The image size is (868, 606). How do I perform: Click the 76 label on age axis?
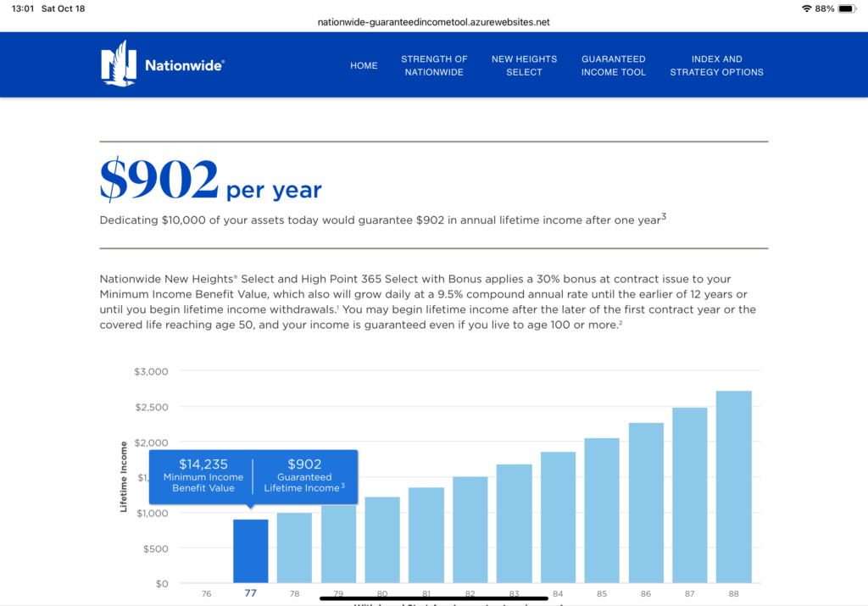point(207,593)
